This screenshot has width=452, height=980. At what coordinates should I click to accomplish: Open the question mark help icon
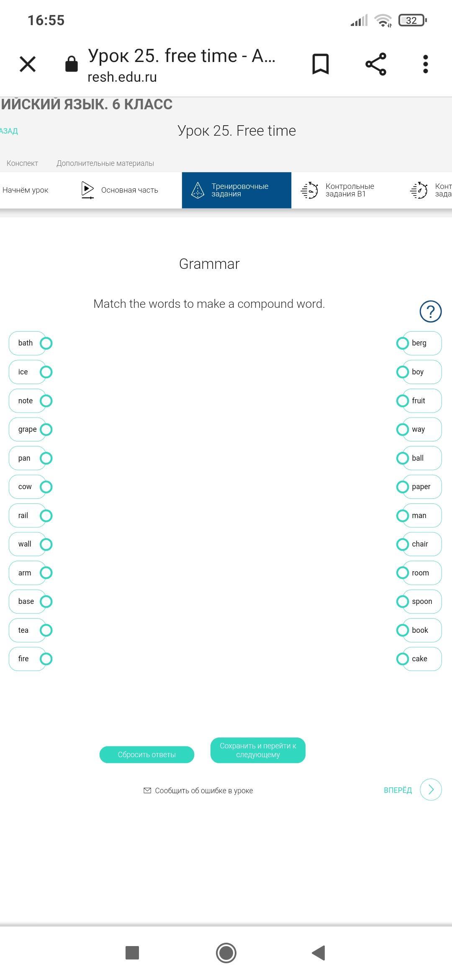tap(431, 311)
